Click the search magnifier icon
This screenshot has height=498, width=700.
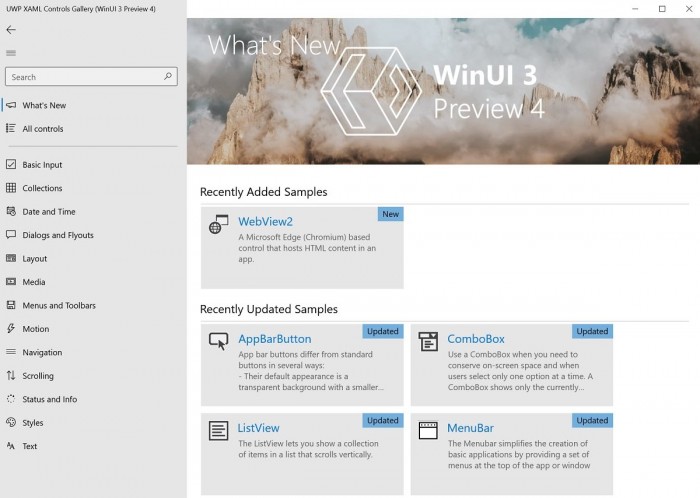[167, 76]
